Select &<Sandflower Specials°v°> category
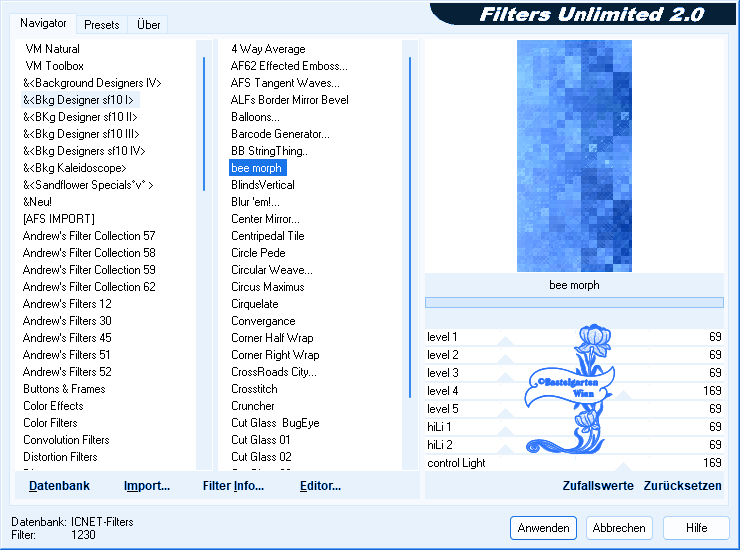The width and height of the screenshot is (740, 550). (x=88, y=185)
